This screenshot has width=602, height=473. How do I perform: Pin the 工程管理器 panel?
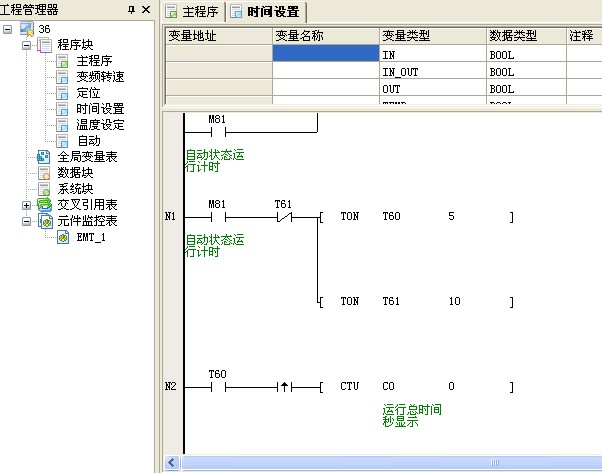[x=131, y=10]
